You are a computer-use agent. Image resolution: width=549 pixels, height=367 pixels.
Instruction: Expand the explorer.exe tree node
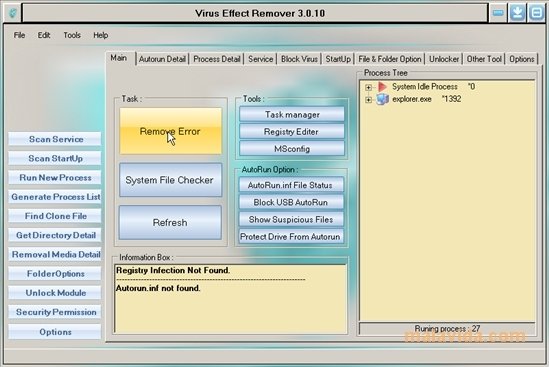pyautogui.click(x=368, y=100)
